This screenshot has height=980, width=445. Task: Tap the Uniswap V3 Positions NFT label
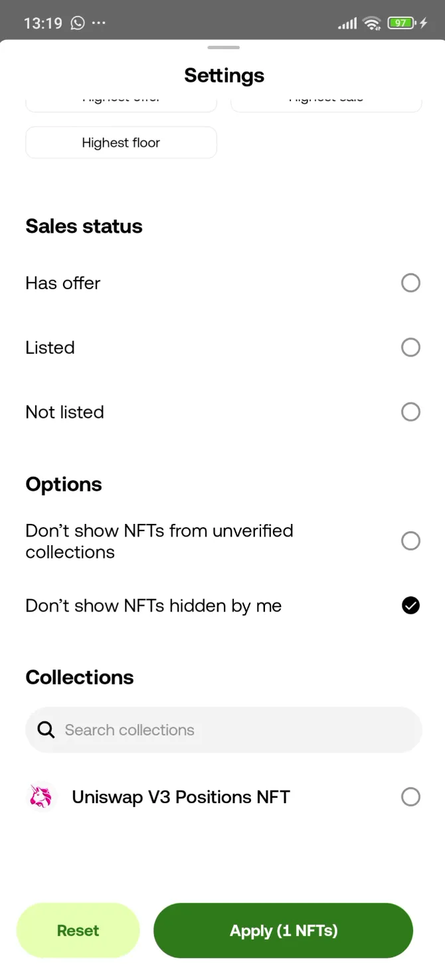click(x=181, y=796)
